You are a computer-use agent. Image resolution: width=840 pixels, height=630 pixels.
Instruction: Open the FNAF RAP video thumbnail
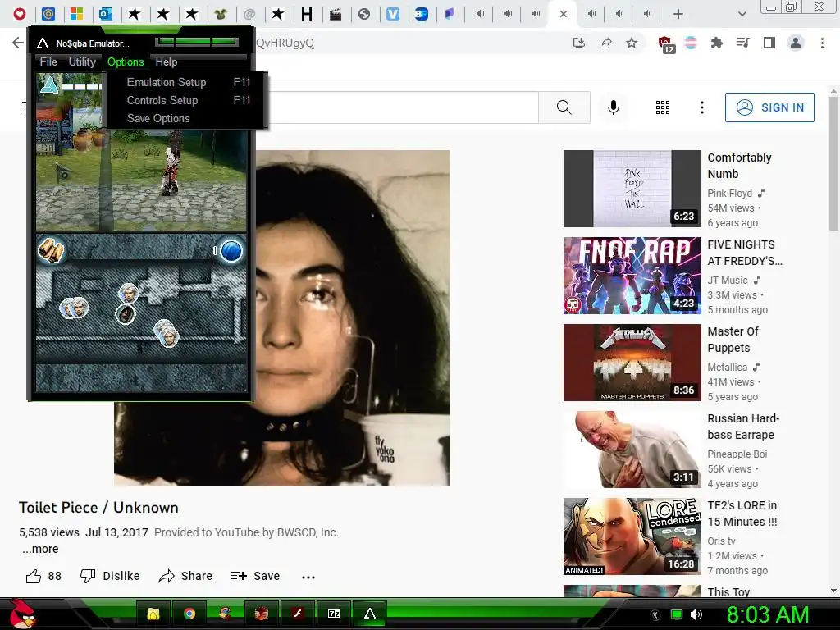pyautogui.click(x=632, y=276)
